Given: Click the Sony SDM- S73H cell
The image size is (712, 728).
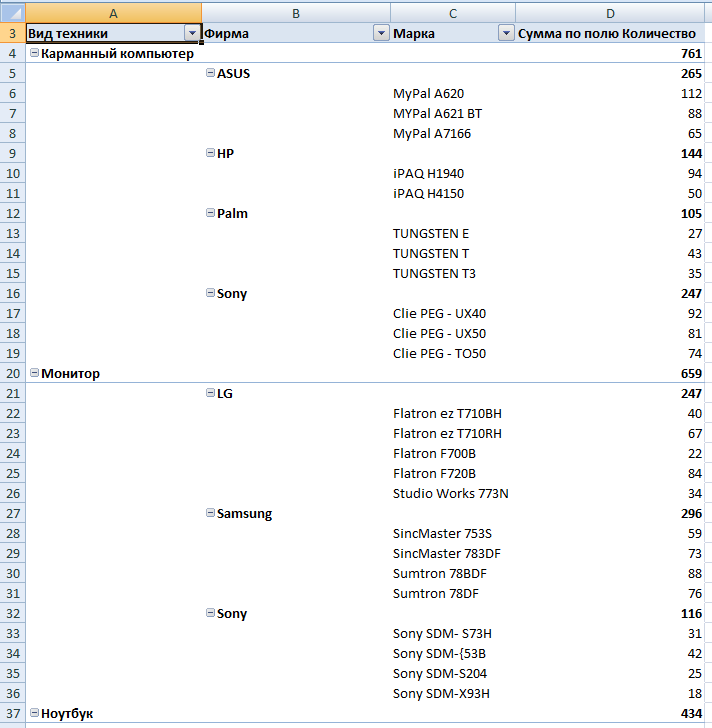Looking at the screenshot, I should (453, 633).
